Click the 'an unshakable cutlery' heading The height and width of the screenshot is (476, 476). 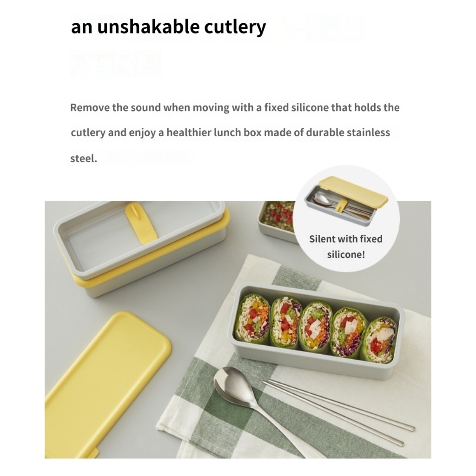168,27
